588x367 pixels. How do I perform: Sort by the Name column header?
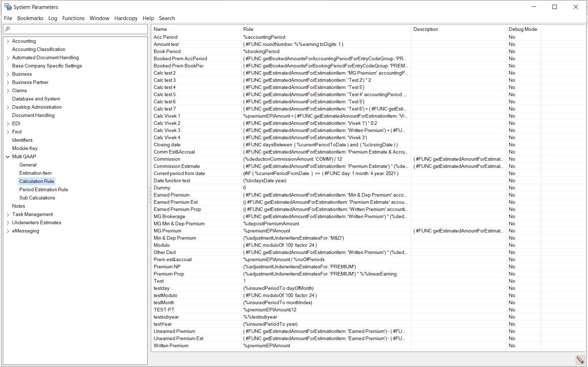[x=160, y=29]
